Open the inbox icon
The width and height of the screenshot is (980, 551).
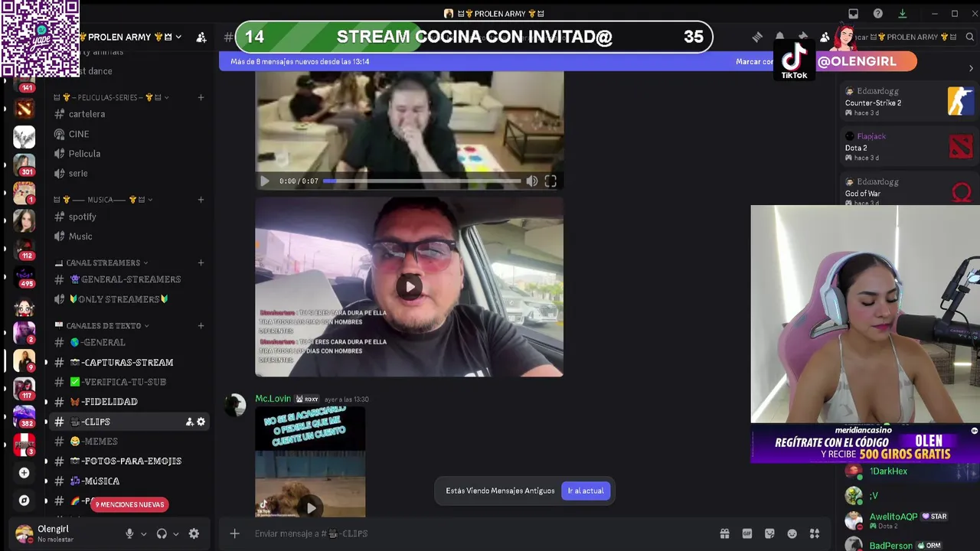(x=854, y=14)
